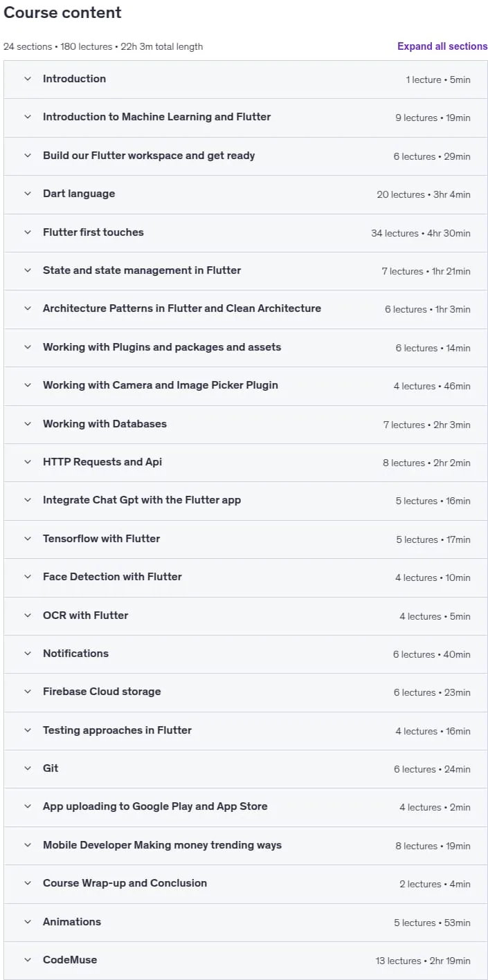This screenshot has height=980, width=488.
Task: Click Course Wrap-up and Conclusion section
Action: (x=245, y=883)
